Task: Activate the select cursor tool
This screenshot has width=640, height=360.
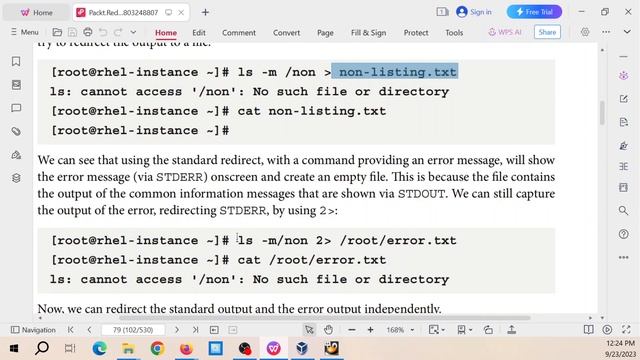Action: point(309,329)
